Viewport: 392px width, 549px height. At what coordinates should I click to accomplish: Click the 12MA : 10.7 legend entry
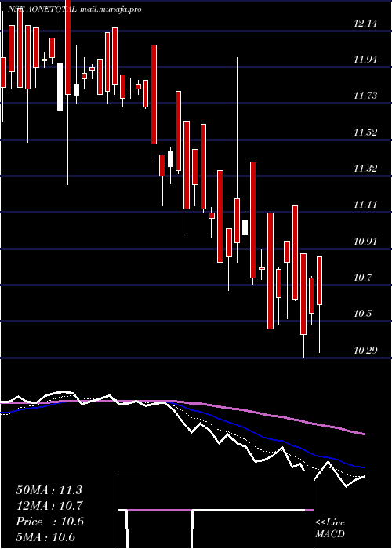(x=49, y=506)
